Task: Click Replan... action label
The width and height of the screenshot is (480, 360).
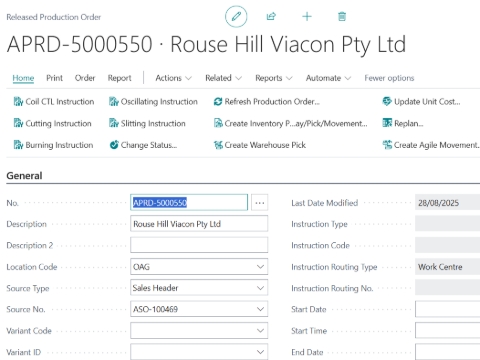Action: [409, 123]
